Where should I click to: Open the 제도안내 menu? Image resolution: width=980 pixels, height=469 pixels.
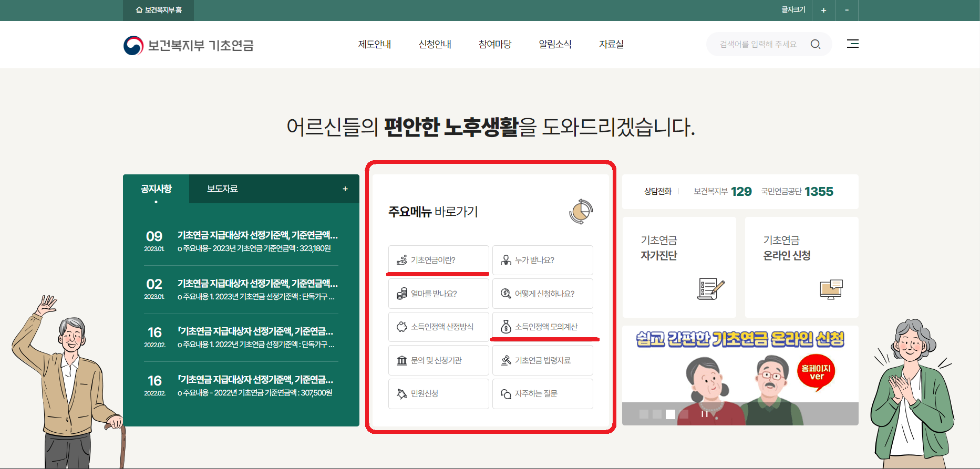[x=375, y=44]
